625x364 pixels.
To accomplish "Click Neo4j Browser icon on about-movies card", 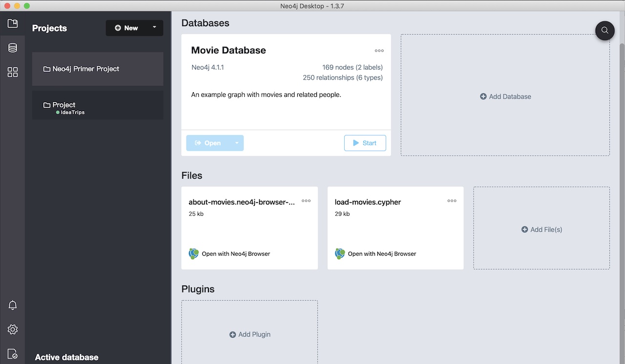I will point(194,254).
